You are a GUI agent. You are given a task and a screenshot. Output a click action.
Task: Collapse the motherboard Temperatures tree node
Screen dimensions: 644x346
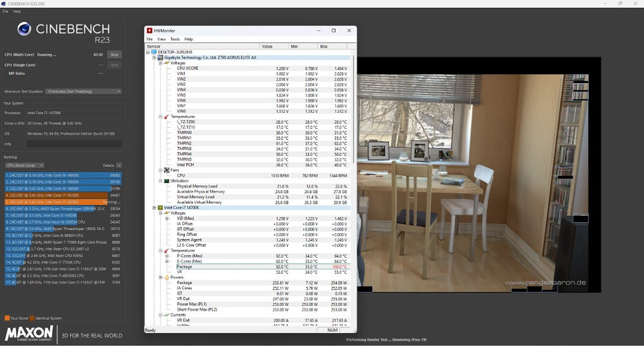[160, 117]
